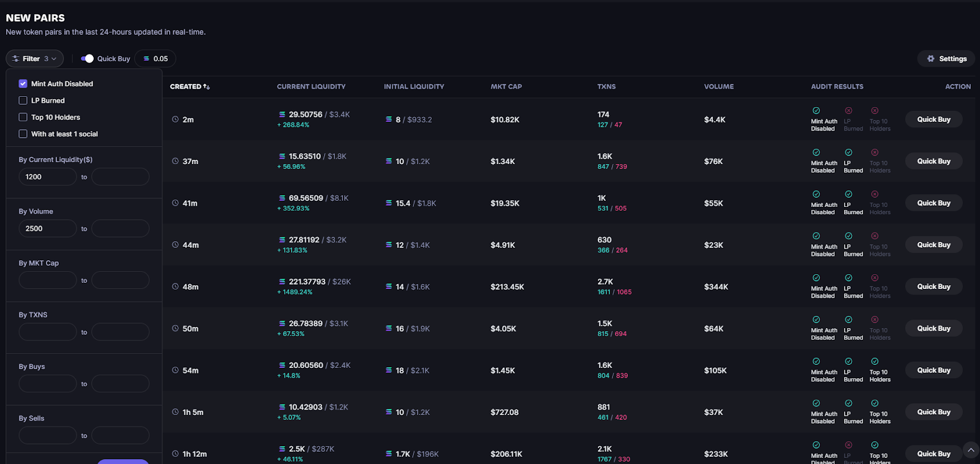Click the clock icon next to 2m

pos(175,119)
